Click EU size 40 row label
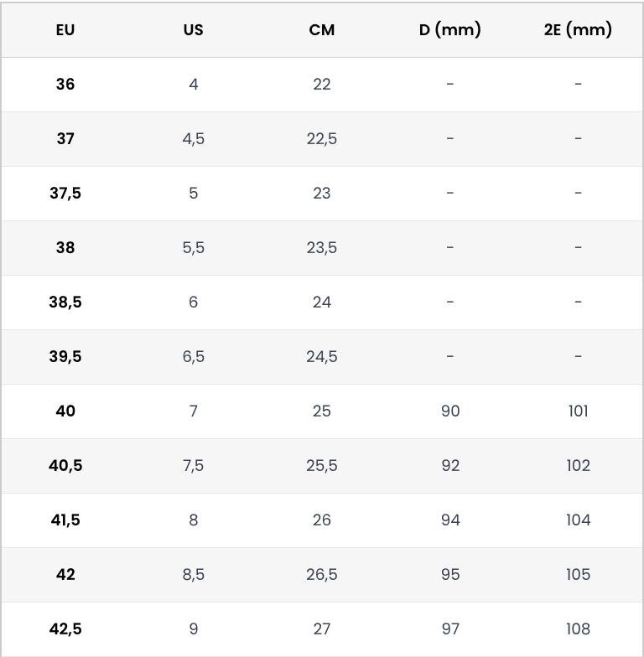 click(x=65, y=411)
